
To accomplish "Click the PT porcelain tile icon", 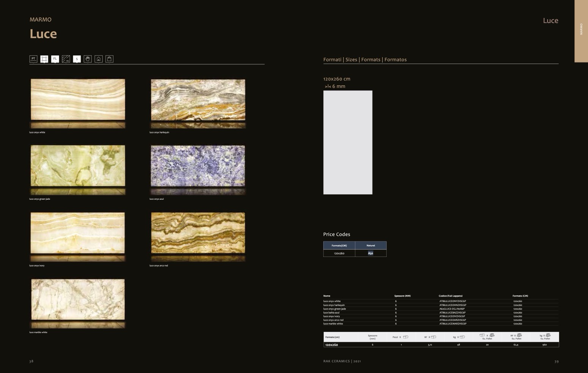I will (x=33, y=59).
